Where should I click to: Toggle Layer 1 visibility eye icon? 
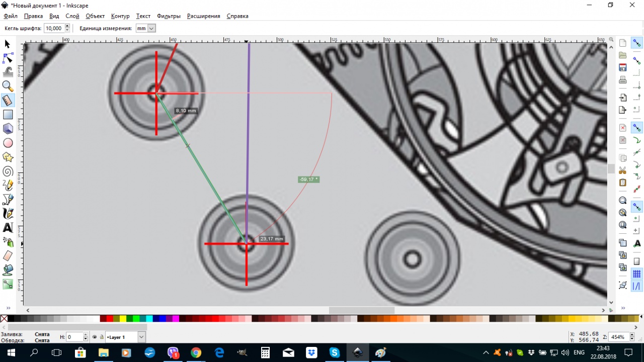coord(94,337)
